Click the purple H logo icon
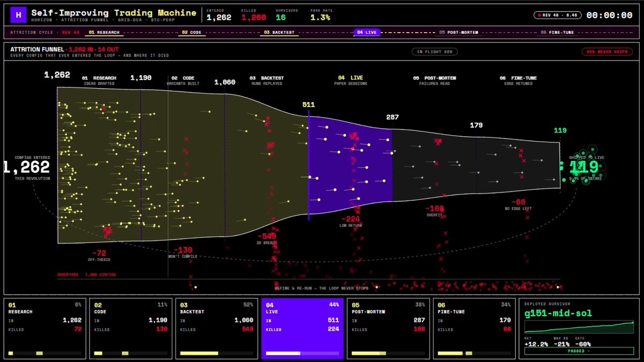 (18, 15)
